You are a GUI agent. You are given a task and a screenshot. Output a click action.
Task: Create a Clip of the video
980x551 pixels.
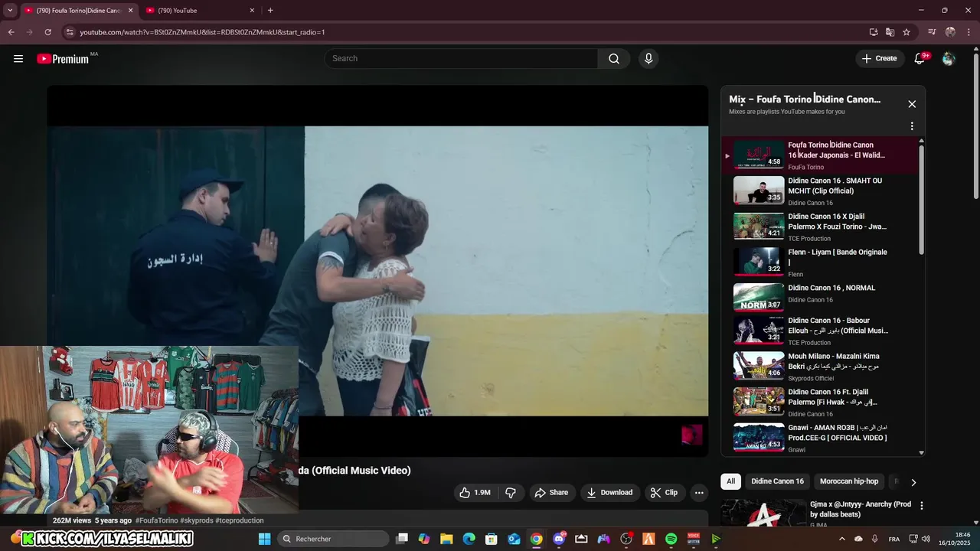pyautogui.click(x=664, y=493)
